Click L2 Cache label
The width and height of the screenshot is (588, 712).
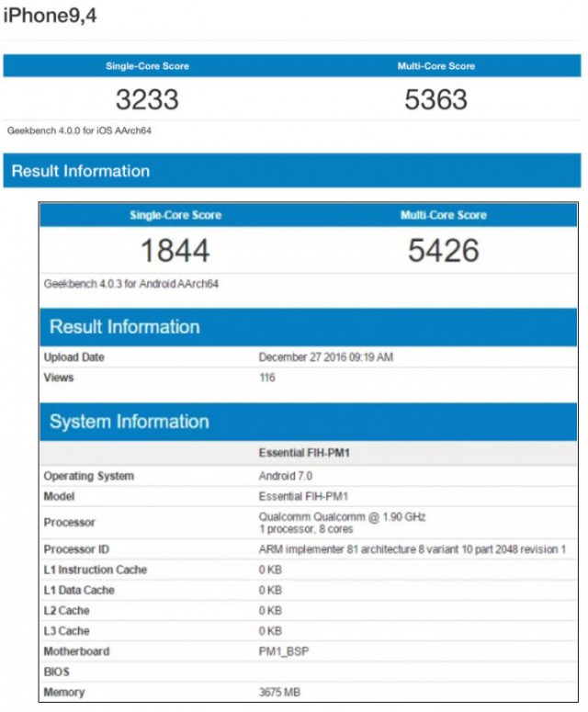(x=66, y=611)
